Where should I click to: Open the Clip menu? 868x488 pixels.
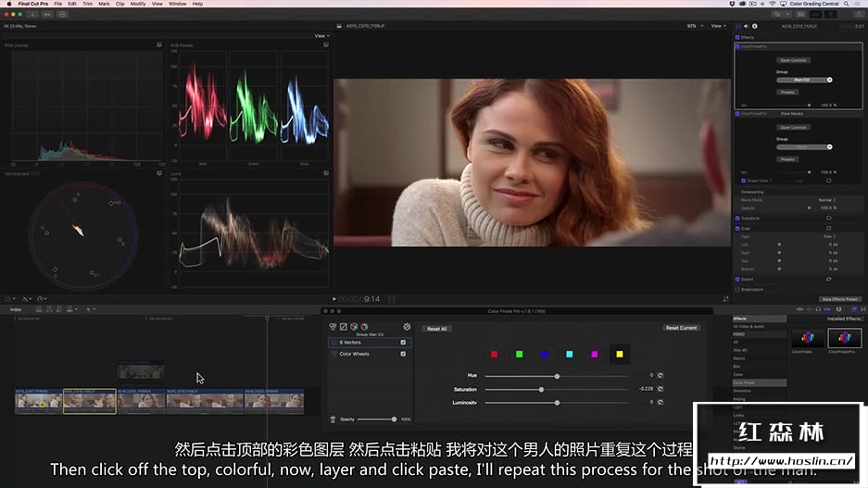120,4
